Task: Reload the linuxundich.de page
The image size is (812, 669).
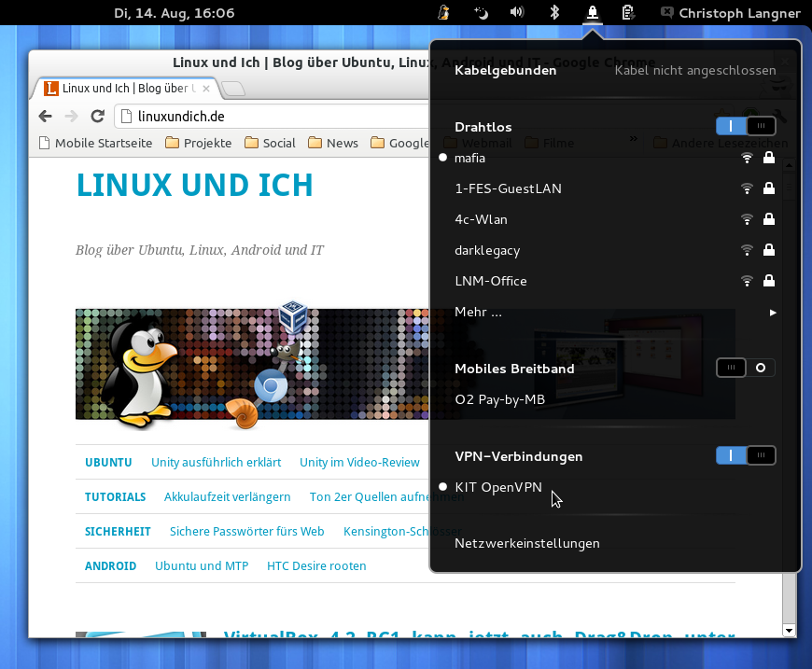Action: tap(97, 117)
